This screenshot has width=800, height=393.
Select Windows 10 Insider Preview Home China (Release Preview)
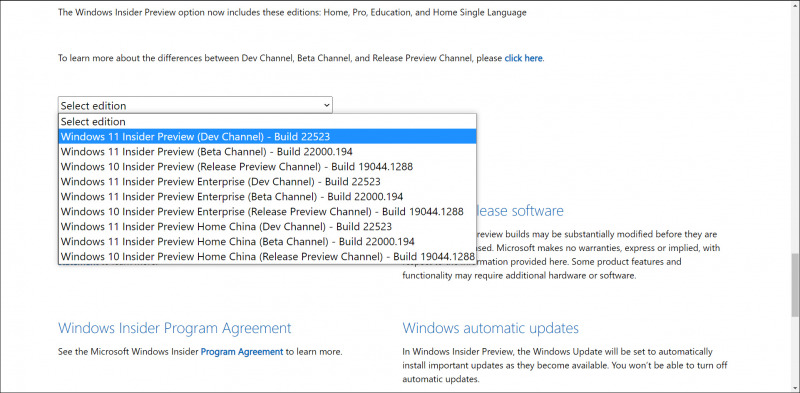[267, 256]
